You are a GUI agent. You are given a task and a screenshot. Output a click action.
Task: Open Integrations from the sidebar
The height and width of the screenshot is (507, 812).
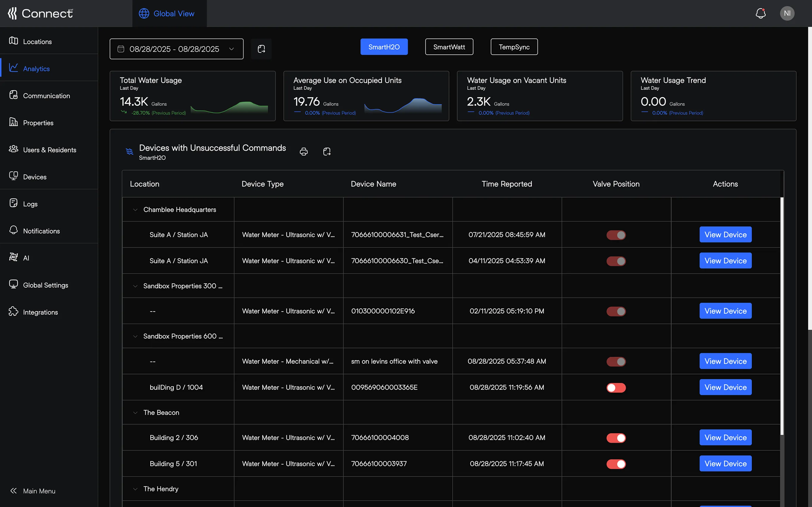click(40, 312)
